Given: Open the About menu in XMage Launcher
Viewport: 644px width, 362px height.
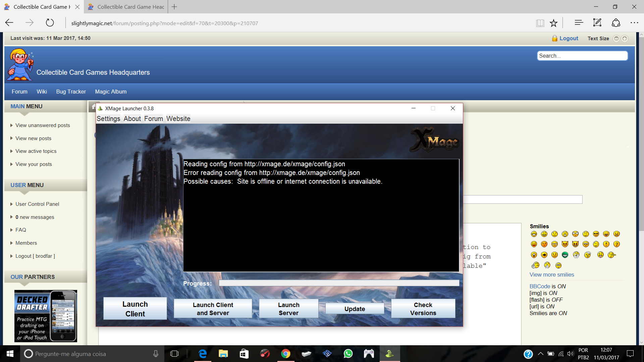Looking at the screenshot, I should 132,119.
